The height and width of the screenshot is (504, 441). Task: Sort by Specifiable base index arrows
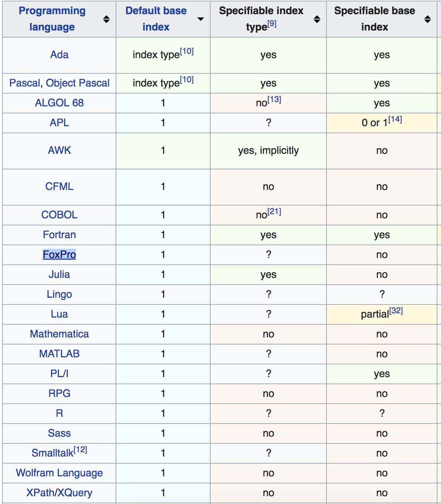pos(428,19)
